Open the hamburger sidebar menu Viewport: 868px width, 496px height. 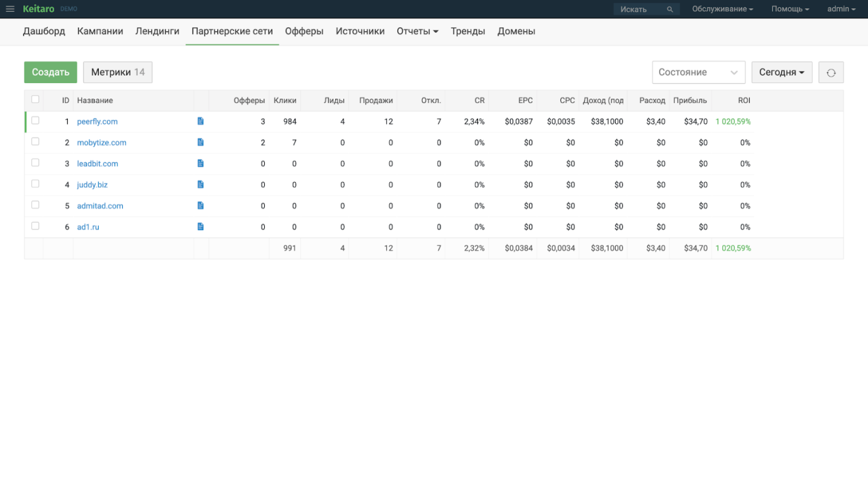10,9
